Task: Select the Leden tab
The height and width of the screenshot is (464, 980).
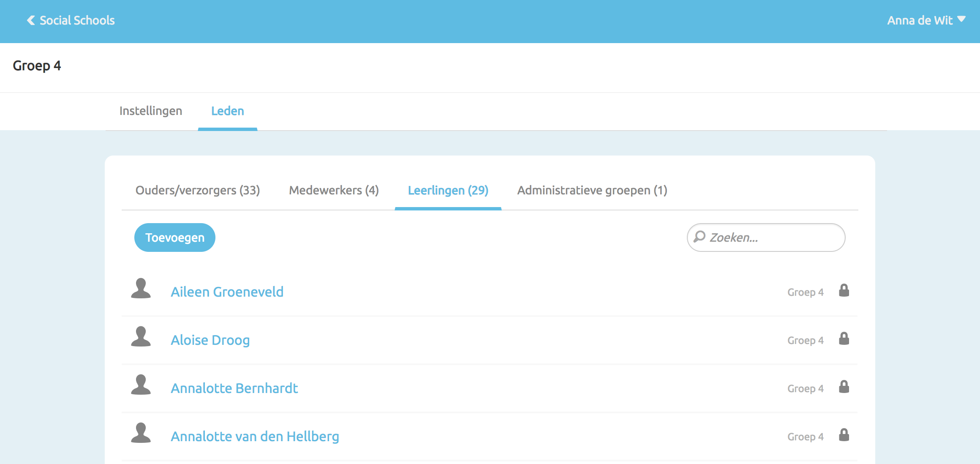Action: click(x=228, y=111)
